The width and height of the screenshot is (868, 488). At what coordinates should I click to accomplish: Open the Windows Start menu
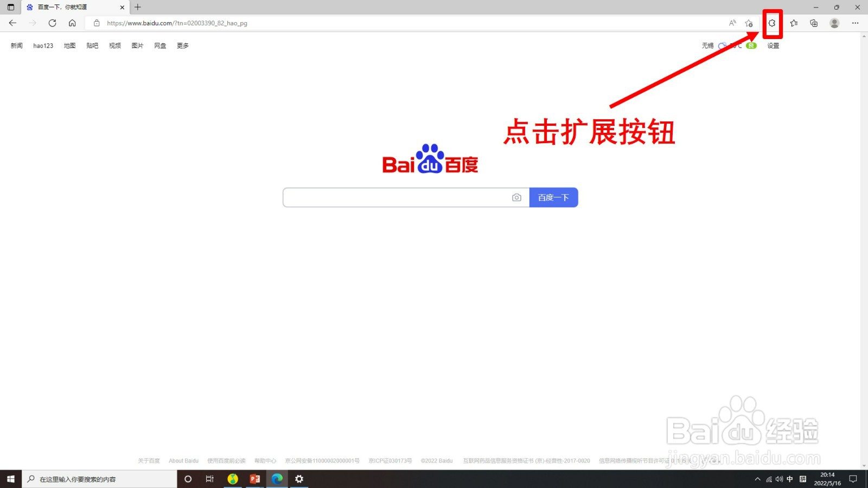click(x=10, y=479)
